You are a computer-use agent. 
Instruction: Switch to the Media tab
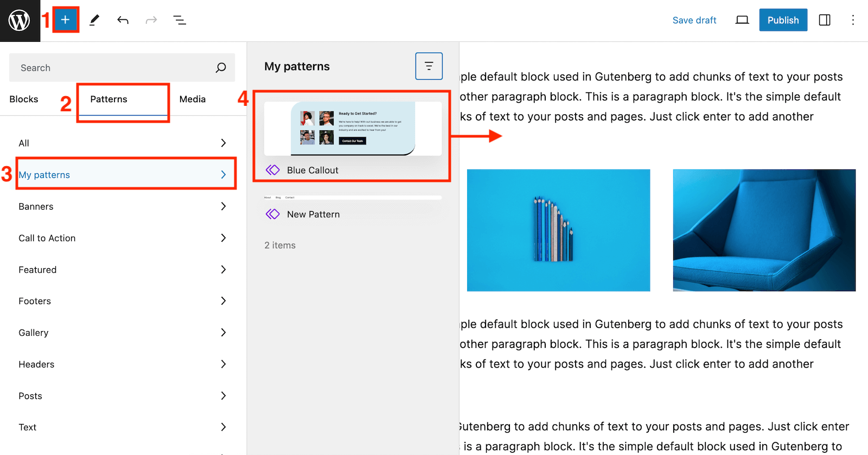click(193, 99)
